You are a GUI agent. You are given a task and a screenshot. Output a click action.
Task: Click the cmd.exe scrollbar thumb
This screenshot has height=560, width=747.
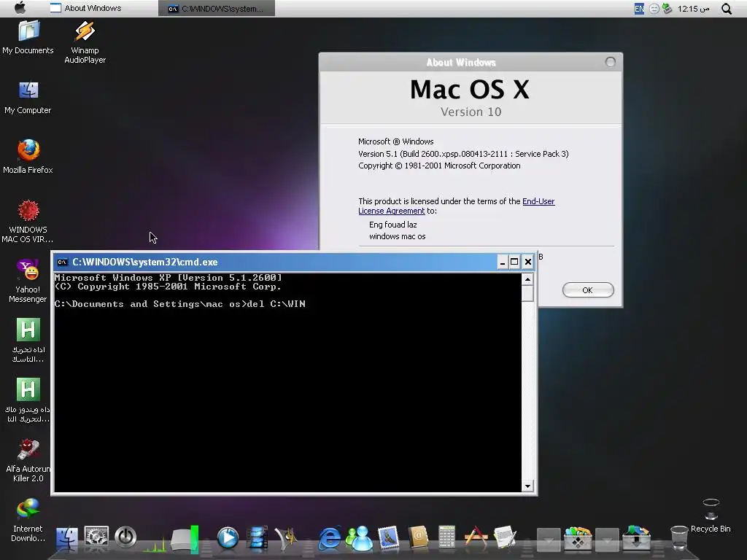[x=527, y=293]
